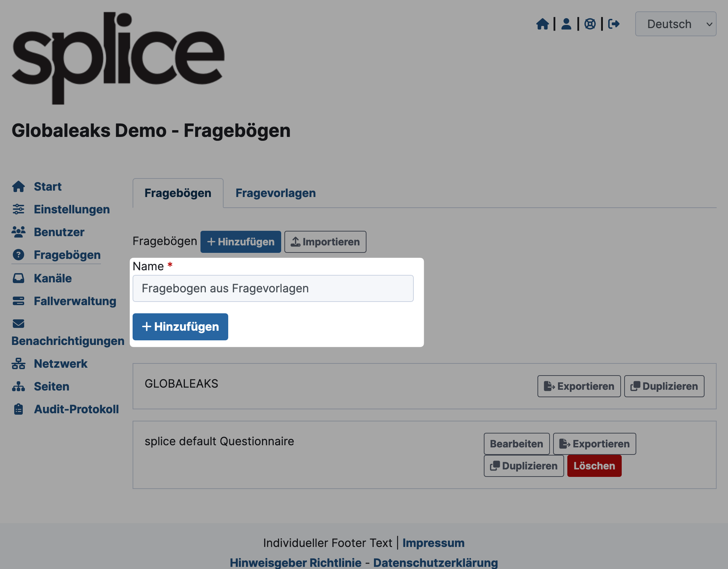Click the support lifebuoy icon
This screenshot has height=569, width=728.
(590, 24)
